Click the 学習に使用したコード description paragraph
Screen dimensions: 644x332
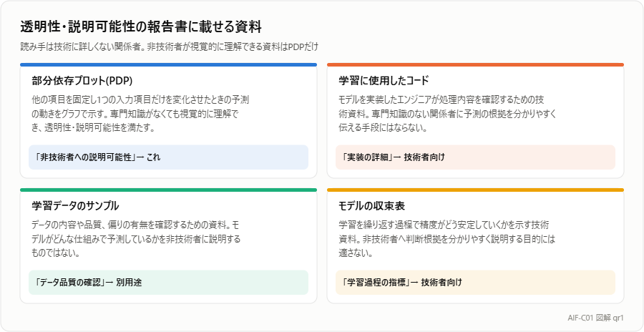(x=447, y=114)
